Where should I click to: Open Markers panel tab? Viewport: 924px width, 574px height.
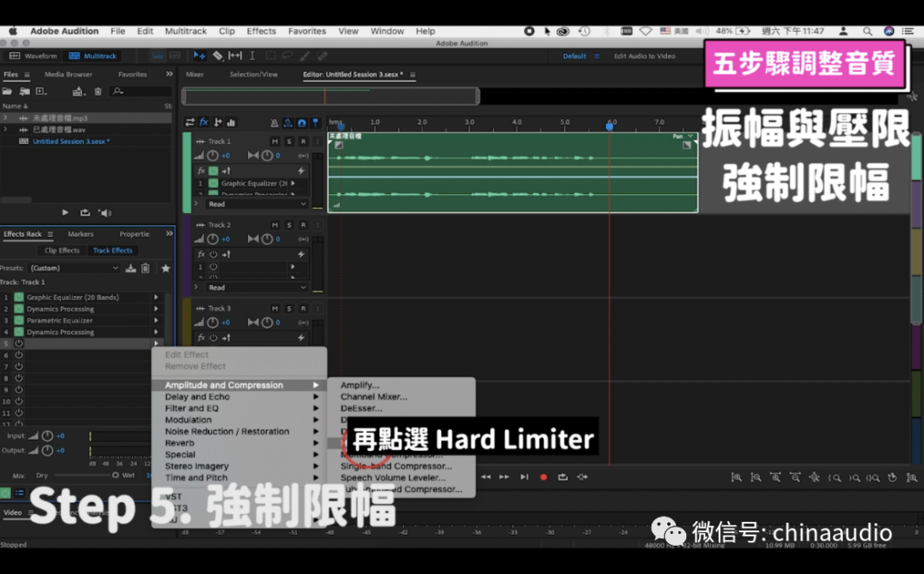(80, 234)
